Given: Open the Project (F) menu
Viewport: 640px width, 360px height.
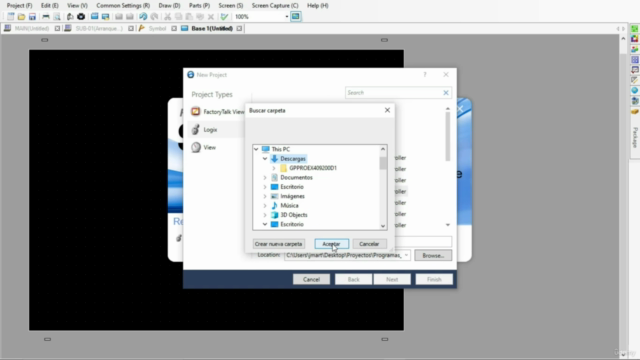Looking at the screenshot, I should coord(20,6).
